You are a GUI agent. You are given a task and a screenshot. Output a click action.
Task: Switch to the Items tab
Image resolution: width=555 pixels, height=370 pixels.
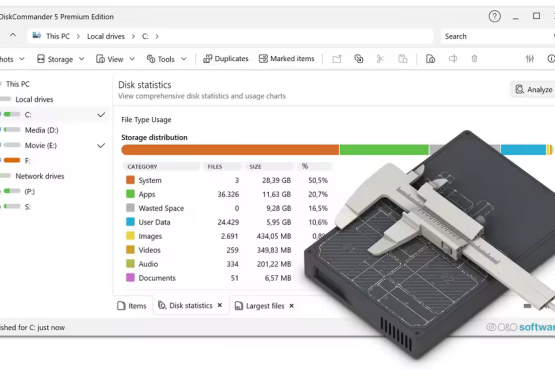[132, 306]
